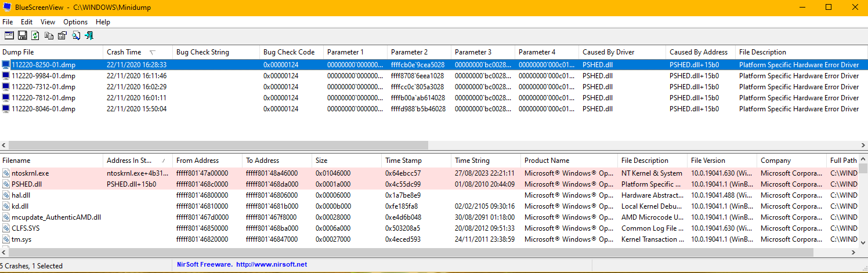Select crash time 22/11/2020 16:02:29
Viewport: 868px width, 273px height.
click(x=137, y=87)
